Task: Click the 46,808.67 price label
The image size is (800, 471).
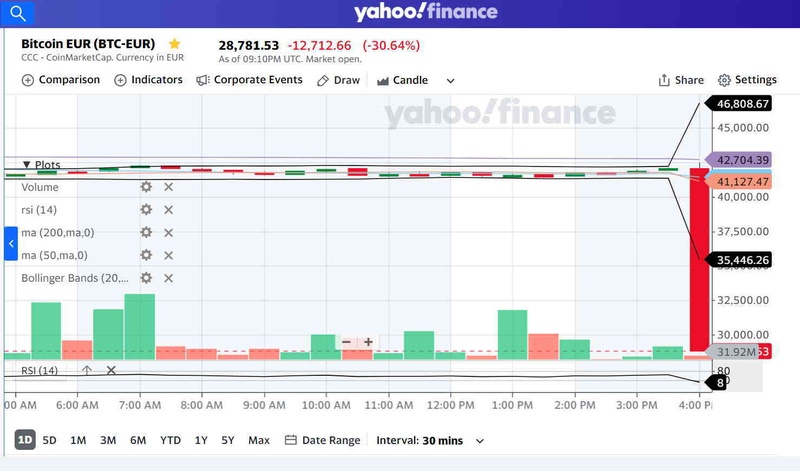Action: pyautogui.click(x=738, y=104)
